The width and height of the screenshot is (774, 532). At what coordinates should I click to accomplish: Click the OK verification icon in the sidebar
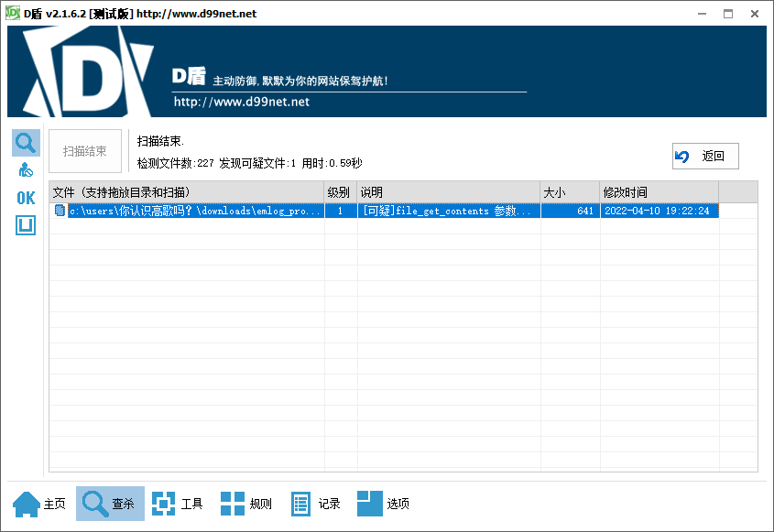pyautogui.click(x=25, y=198)
